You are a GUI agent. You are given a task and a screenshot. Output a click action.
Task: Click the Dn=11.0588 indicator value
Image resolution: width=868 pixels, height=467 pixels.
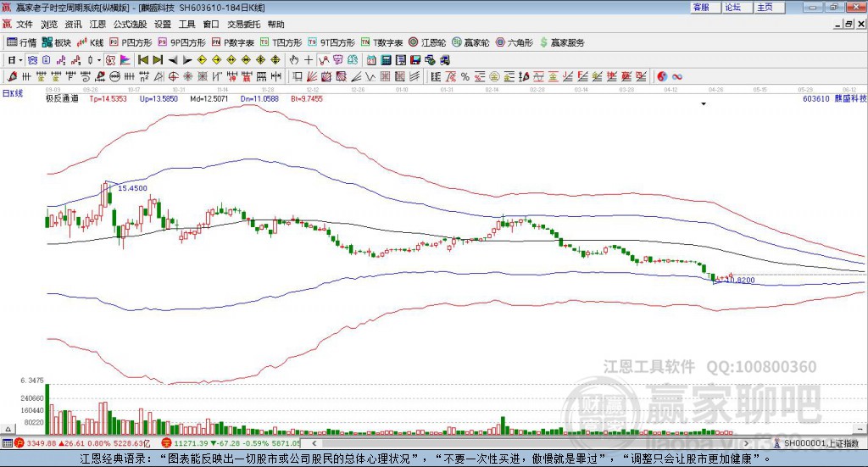(259, 98)
